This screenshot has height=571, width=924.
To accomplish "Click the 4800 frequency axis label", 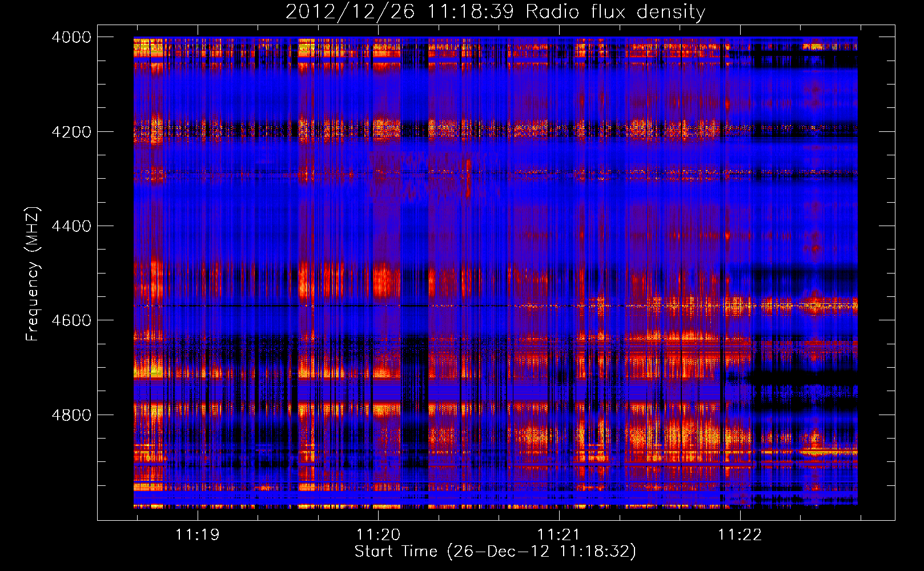I will pyautogui.click(x=71, y=415).
